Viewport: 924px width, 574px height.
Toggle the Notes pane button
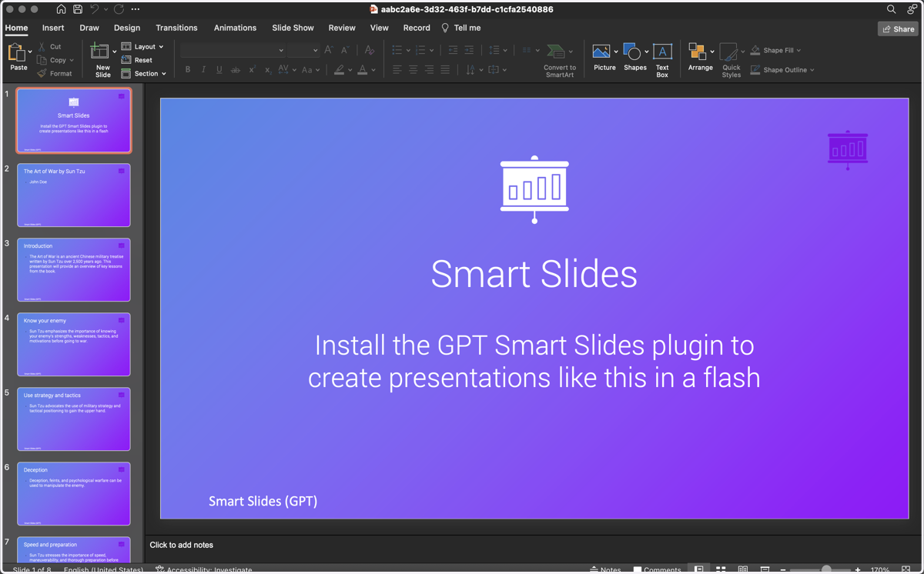(606, 569)
